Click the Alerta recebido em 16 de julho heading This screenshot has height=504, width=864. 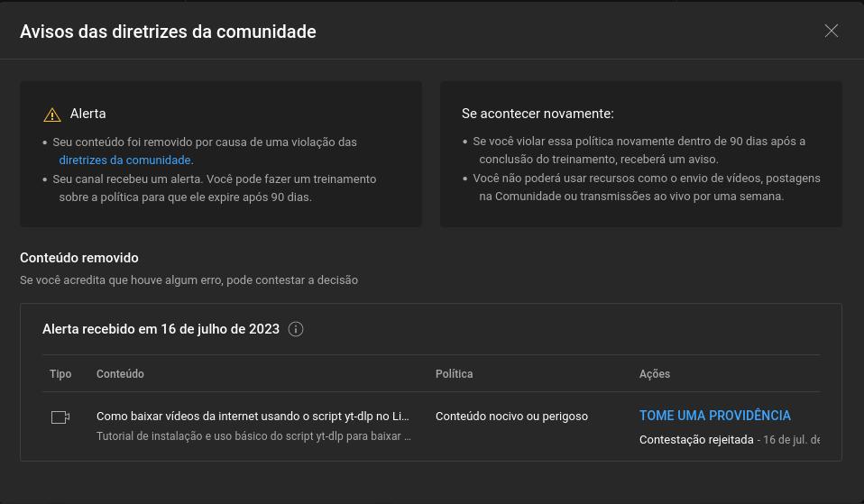point(161,329)
